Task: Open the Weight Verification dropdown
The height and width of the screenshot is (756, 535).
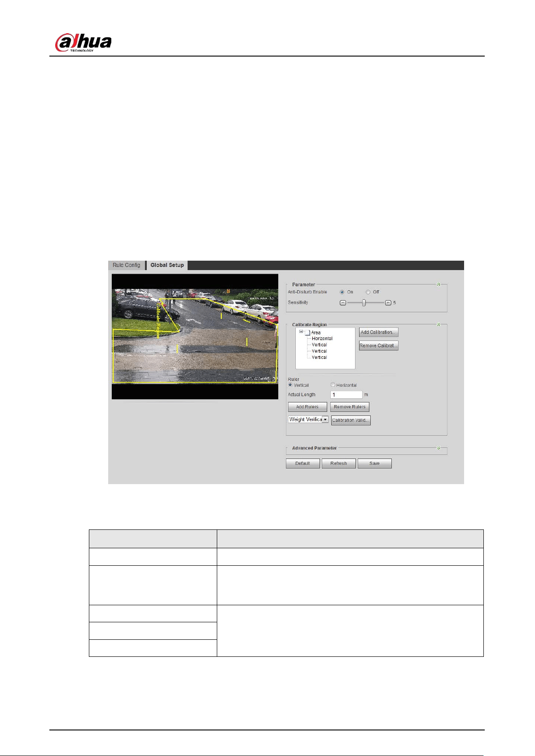Action: pyautogui.click(x=308, y=420)
